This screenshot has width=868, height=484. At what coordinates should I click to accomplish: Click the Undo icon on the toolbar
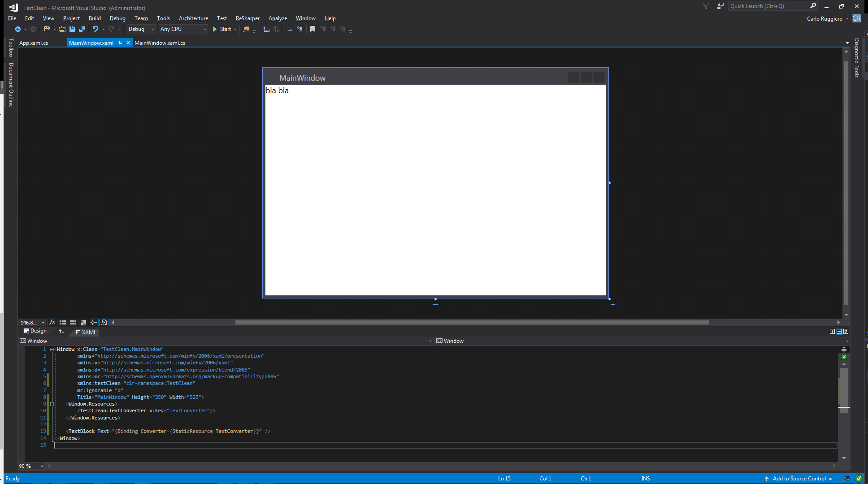click(95, 29)
